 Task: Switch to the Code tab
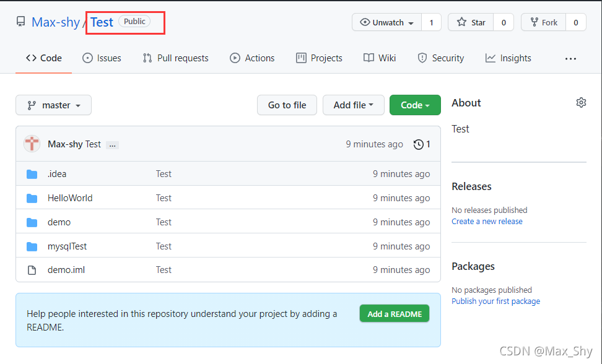coord(44,58)
